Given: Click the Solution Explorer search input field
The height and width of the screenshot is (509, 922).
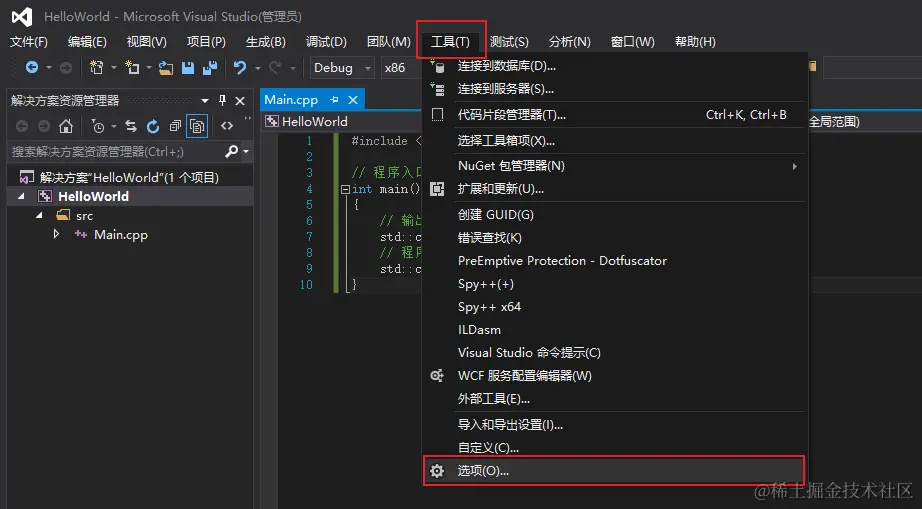Looking at the screenshot, I should coord(116,152).
